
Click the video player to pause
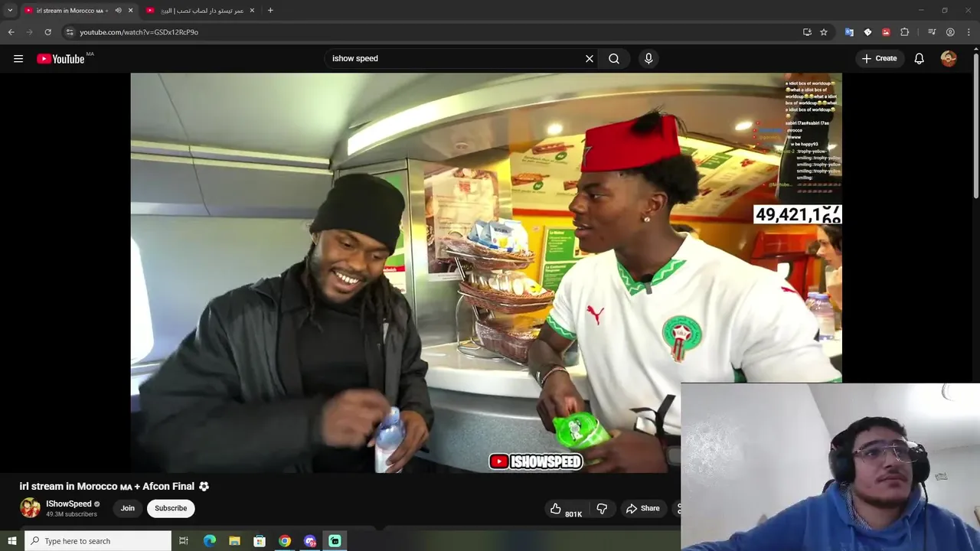click(x=486, y=272)
